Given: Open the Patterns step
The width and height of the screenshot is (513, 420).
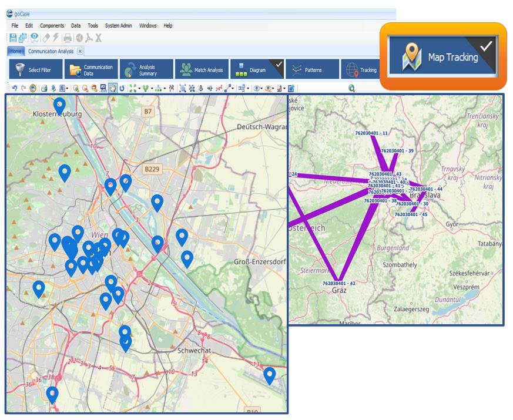Looking at the screenshot, I should 312,69.
